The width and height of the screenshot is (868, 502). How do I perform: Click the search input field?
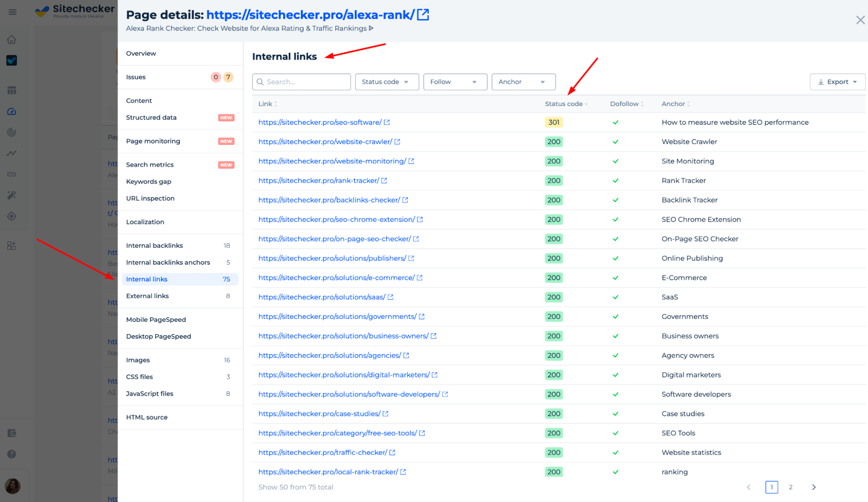tap(300, 81)
